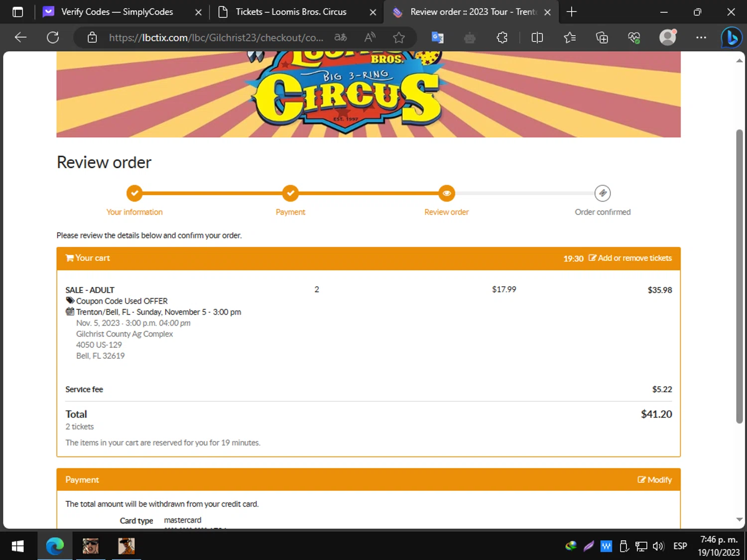The image size is (747, 560).
Task: Open the network icon in system tray
Action: pos(641,547)
